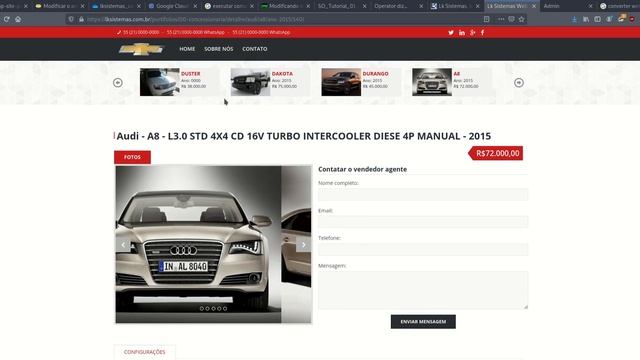Click the Durango SUV thumbnail
The width and height of the screenshot is (640, 360).
(341, 82)
